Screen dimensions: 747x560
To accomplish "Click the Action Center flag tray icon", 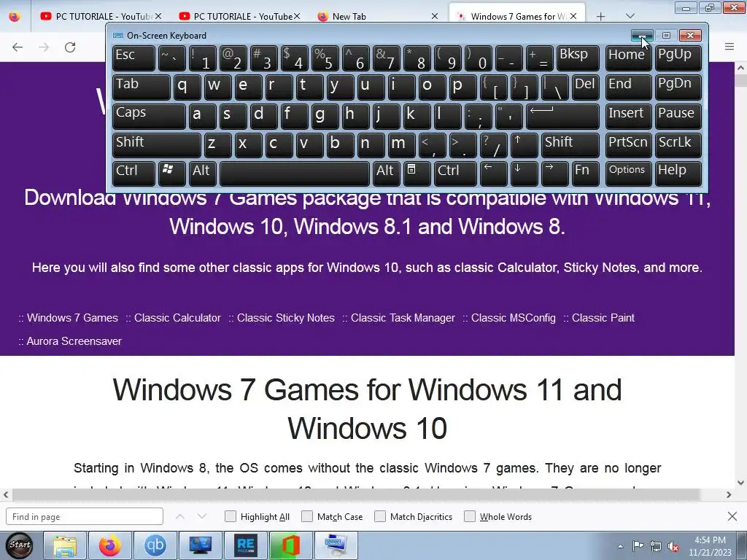I will coord(638,546).
